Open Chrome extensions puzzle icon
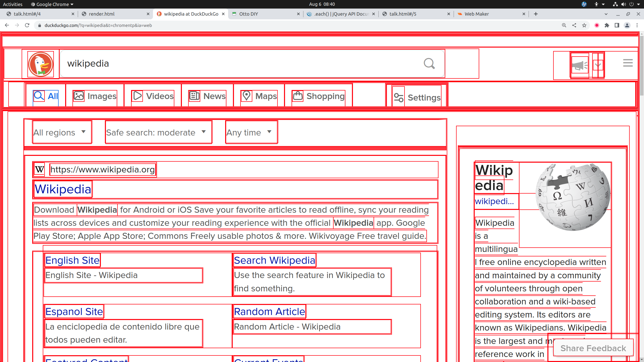644x362 pixels. [x=607, y=25]
